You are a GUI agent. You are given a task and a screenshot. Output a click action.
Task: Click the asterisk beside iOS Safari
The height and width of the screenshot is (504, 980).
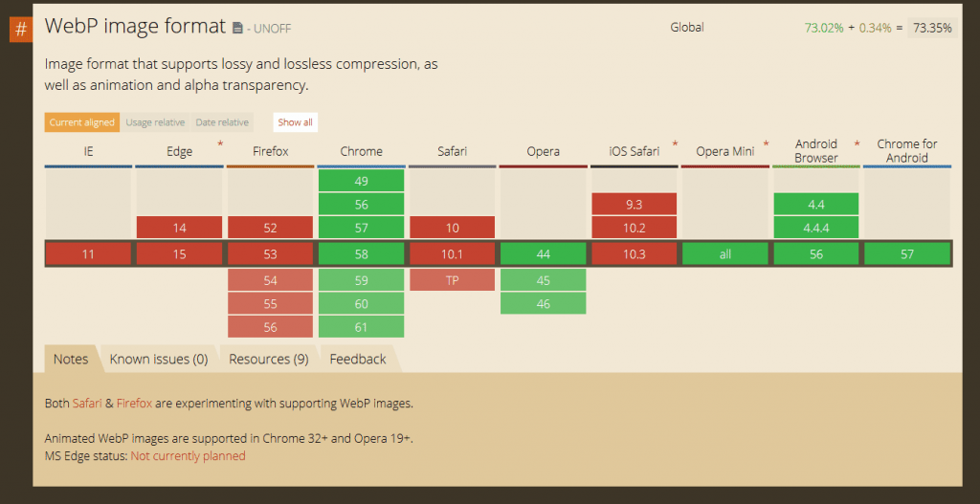pos(675,144)
